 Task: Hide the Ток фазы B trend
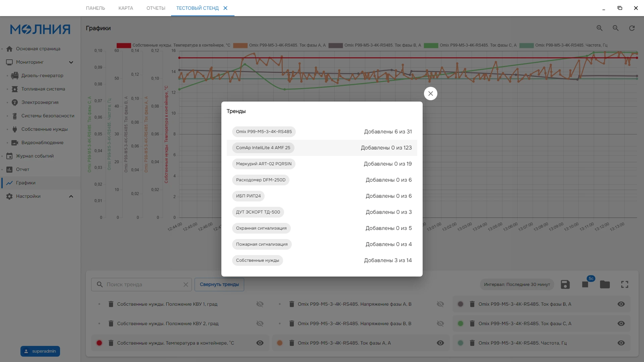click(x=621, y=304)
